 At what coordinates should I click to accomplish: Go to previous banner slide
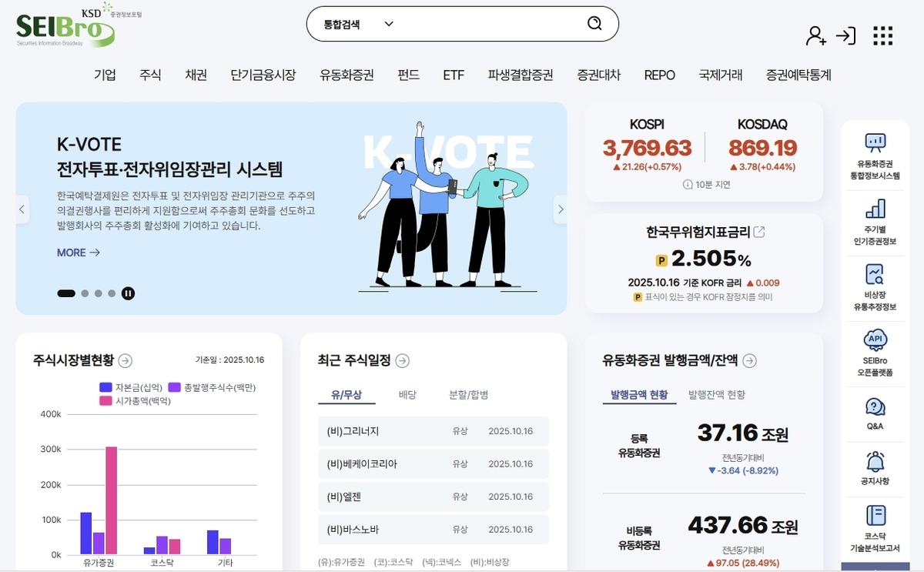(x=22, y=209)
